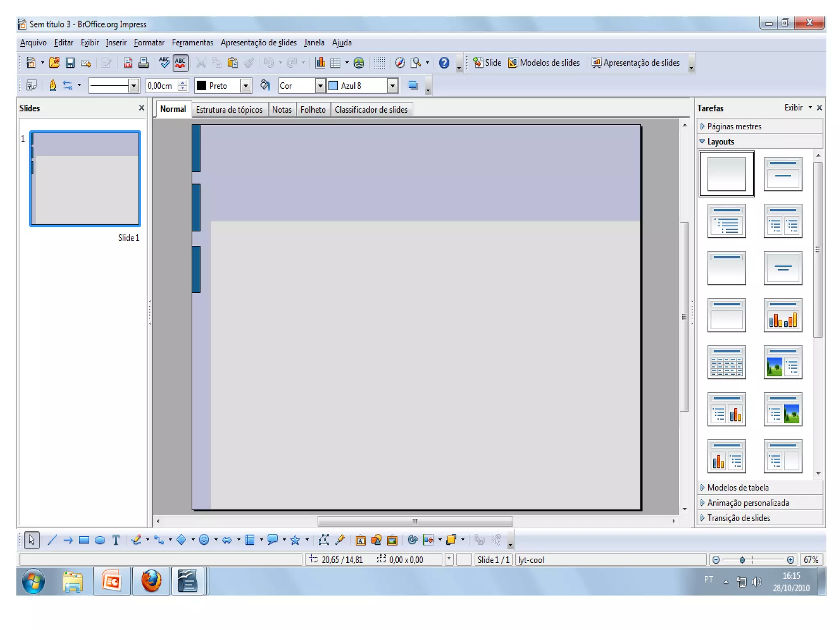Image resolution: width=840 pixels, height=630 pixels.
Task: Expand the Páginas mestres section
Action: click(734, 126)
